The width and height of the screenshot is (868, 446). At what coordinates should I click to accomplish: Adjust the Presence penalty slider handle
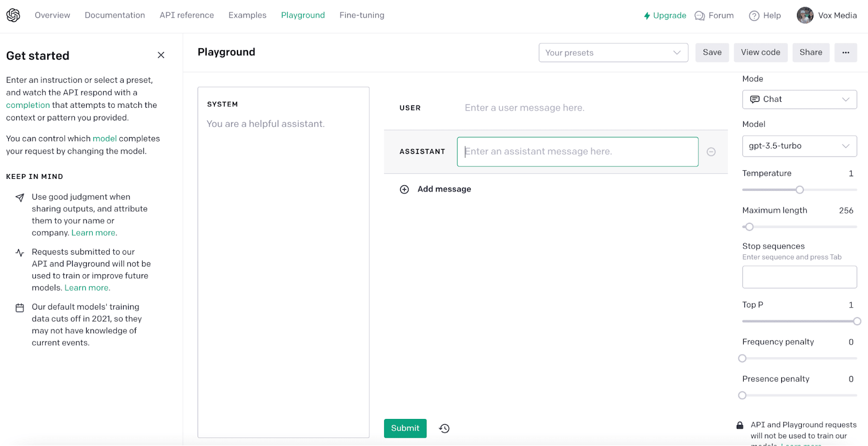click(x=742, y=396)
